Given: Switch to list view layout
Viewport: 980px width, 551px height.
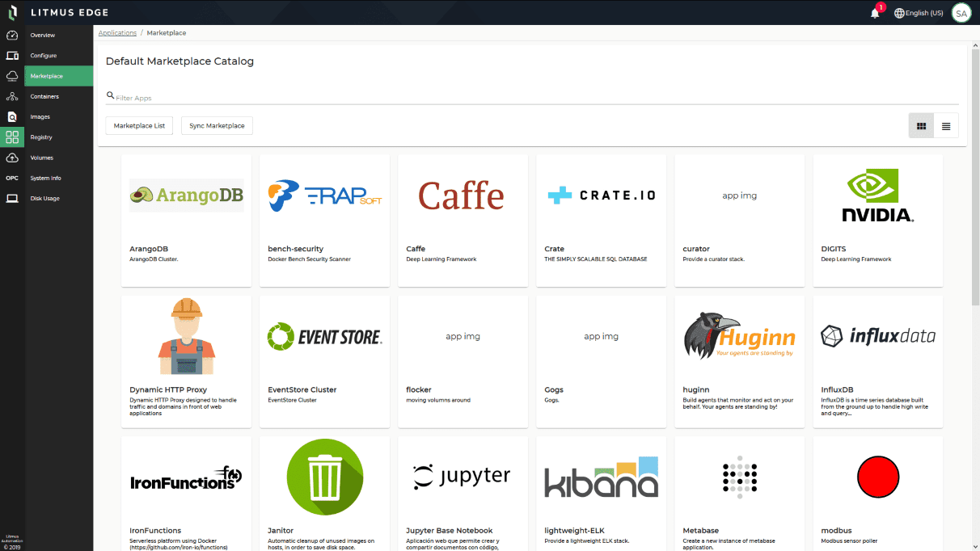Looking at the screenshot, I should pyautogui.click(x=946, y=126).
